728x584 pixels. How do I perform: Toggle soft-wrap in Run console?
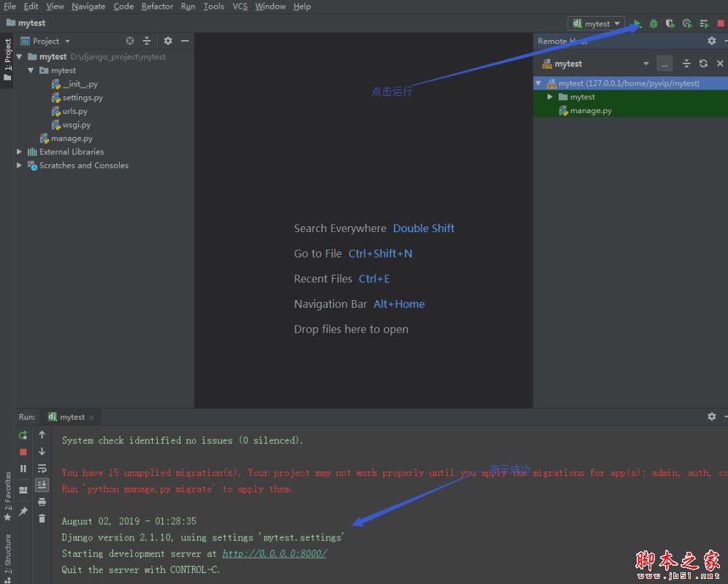coord(42,469)
